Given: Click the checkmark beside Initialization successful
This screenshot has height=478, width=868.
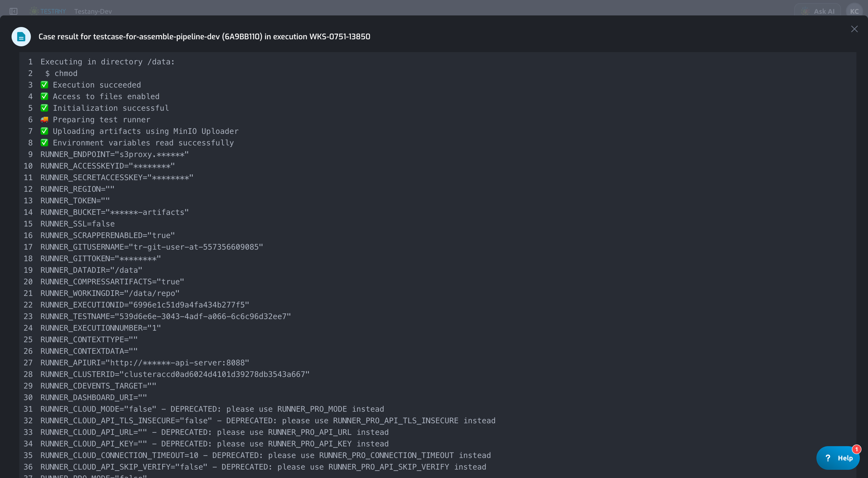Looking at the screenshot, I should pos(44,108).
